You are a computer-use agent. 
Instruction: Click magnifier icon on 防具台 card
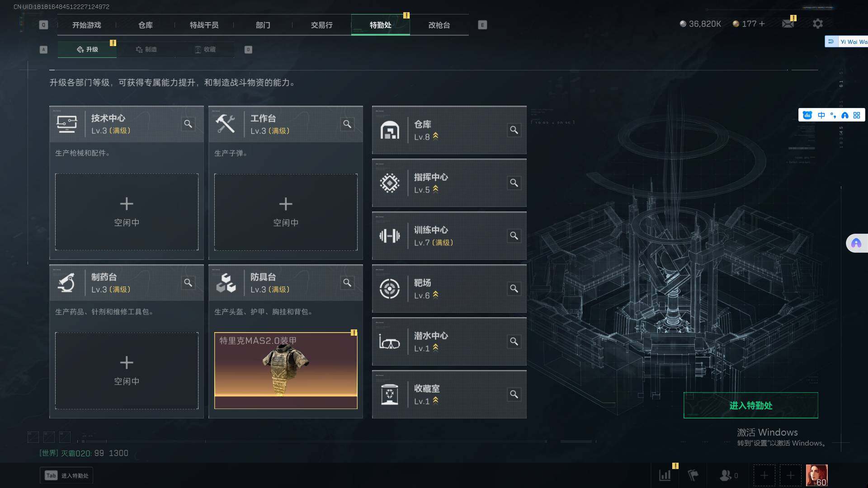[347, 283]
